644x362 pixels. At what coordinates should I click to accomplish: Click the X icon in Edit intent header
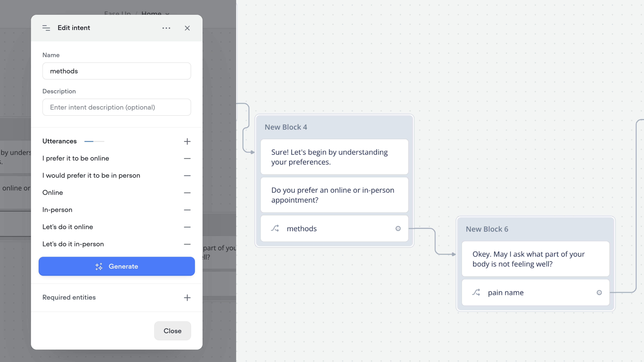point(187,28)
